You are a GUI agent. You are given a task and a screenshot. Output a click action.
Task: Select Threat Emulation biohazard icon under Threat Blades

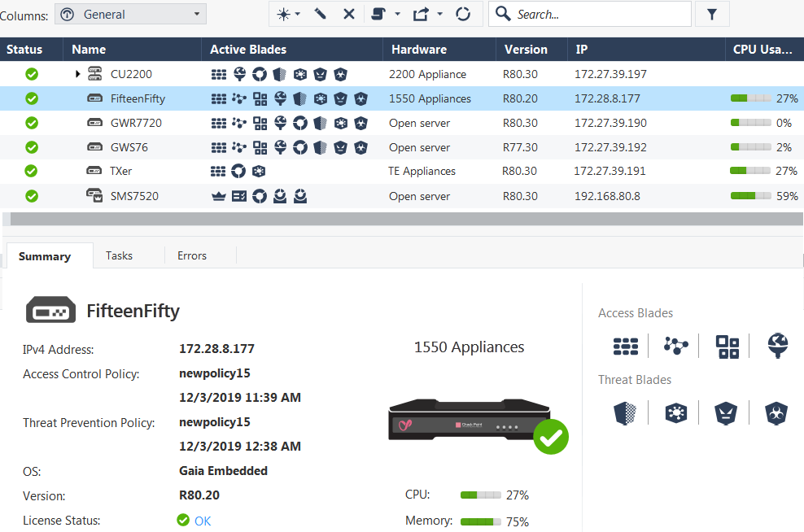(x=776, y=413)
